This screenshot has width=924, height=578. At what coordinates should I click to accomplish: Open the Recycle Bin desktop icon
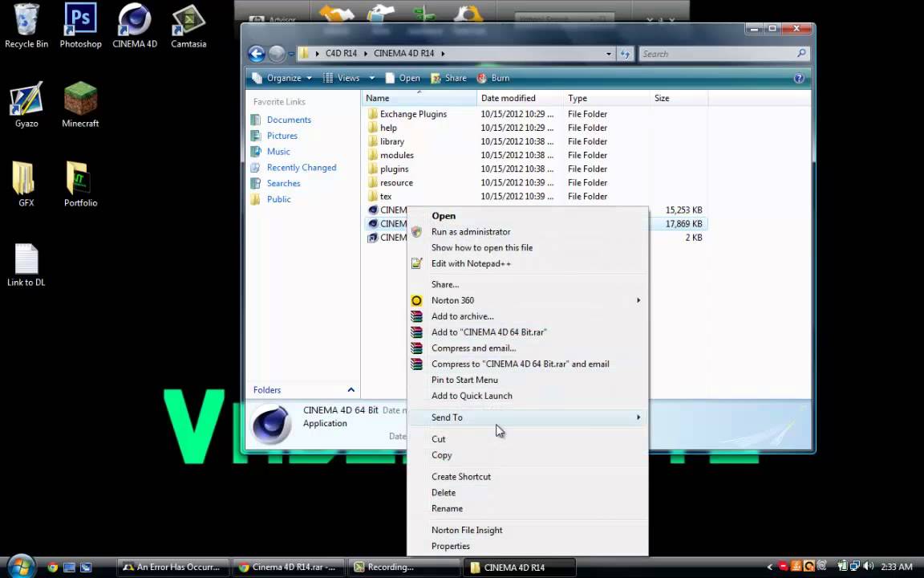point(26,26)
